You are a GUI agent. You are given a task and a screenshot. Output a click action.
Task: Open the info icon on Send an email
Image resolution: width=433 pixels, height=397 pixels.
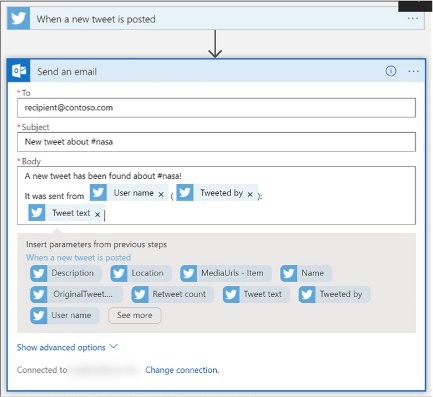(391, 71)
